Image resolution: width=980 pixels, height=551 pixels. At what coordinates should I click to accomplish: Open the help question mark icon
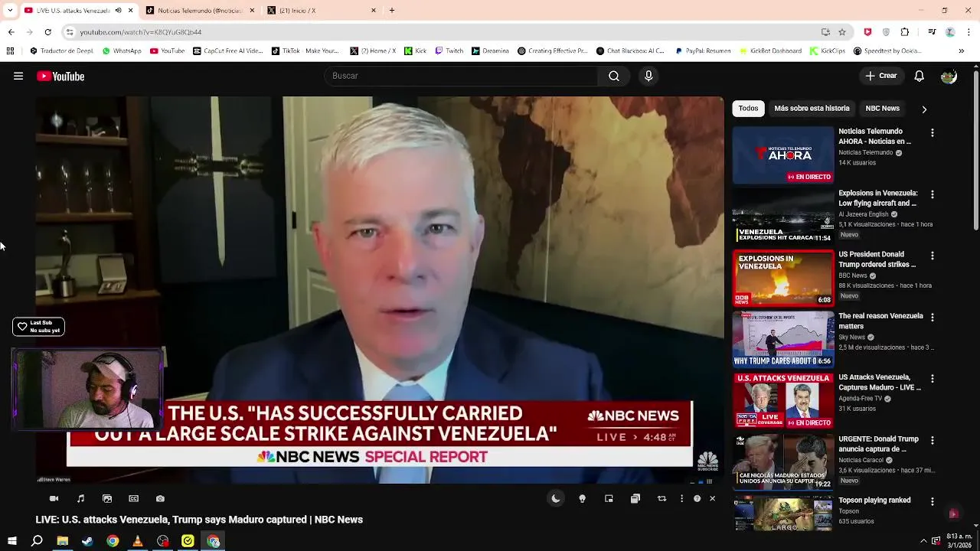point(697,498)
